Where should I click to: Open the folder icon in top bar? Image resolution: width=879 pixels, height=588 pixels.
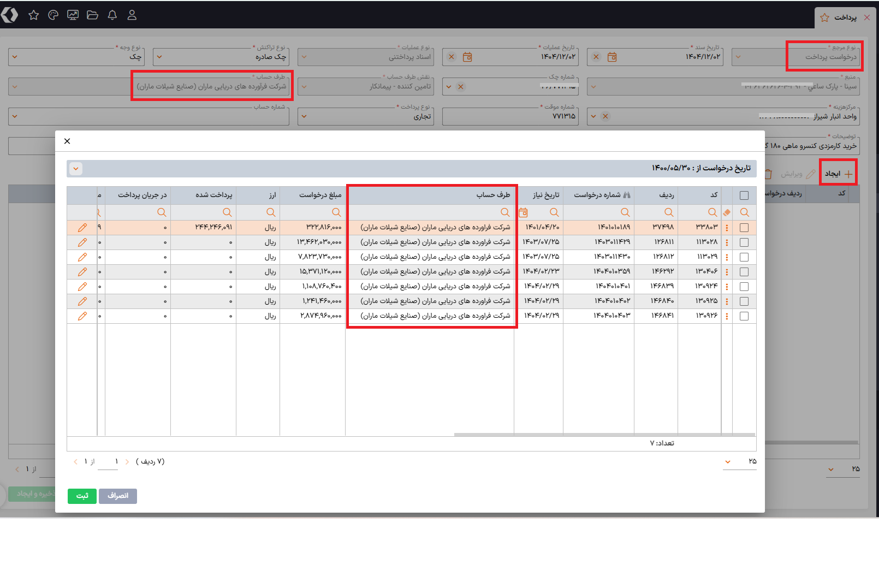tap(93, 15)
